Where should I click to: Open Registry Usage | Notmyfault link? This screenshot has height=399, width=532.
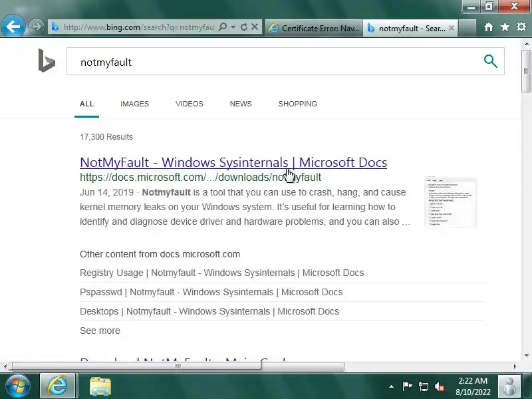coord(222,273)
